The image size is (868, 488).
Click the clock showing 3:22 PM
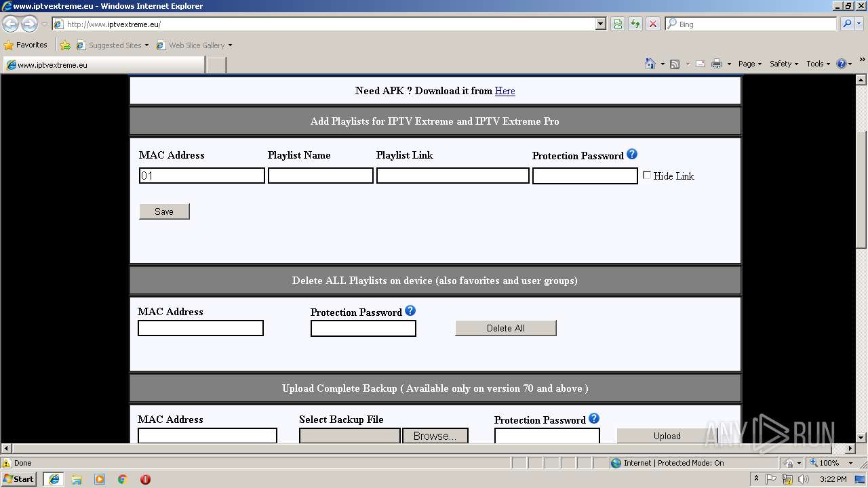[833, 479]
